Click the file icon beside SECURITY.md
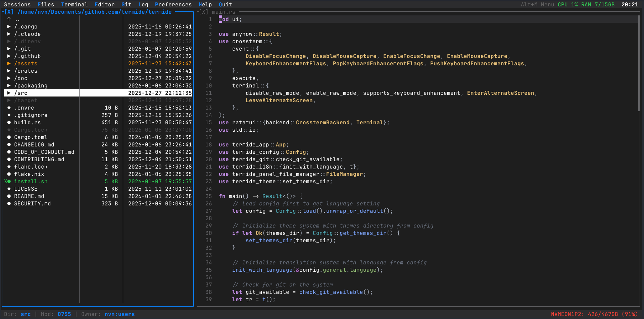Image resolution: width=644 pixels, height=319 pixels. tap(8, 203)
